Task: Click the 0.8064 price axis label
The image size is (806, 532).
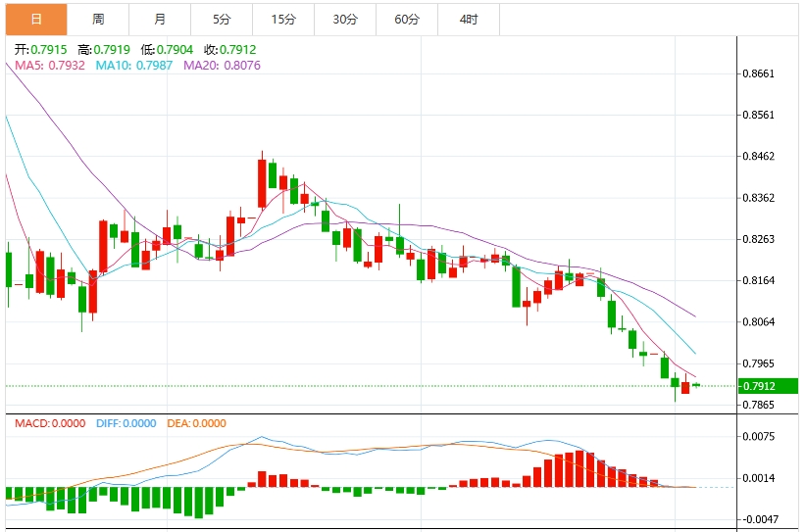Action: point(758,322)
